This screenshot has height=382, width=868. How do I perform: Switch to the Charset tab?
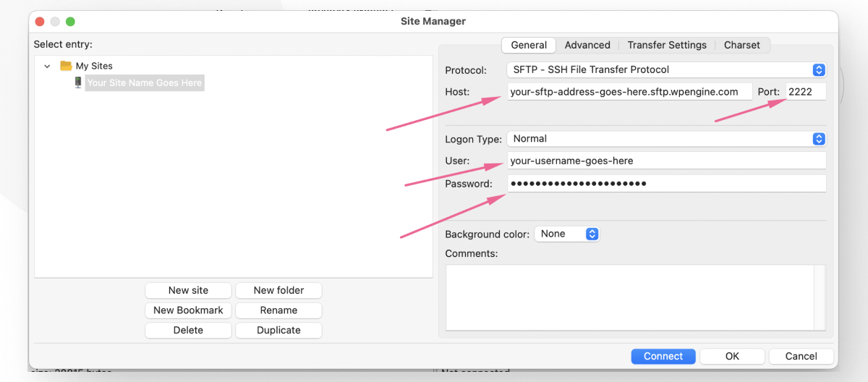(742, 45)
